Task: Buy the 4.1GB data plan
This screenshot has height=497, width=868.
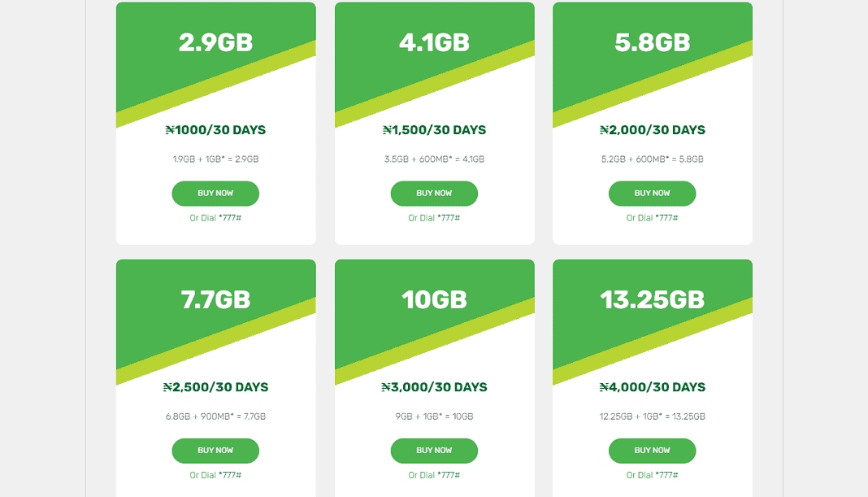Action: click(x=433, y=193)
